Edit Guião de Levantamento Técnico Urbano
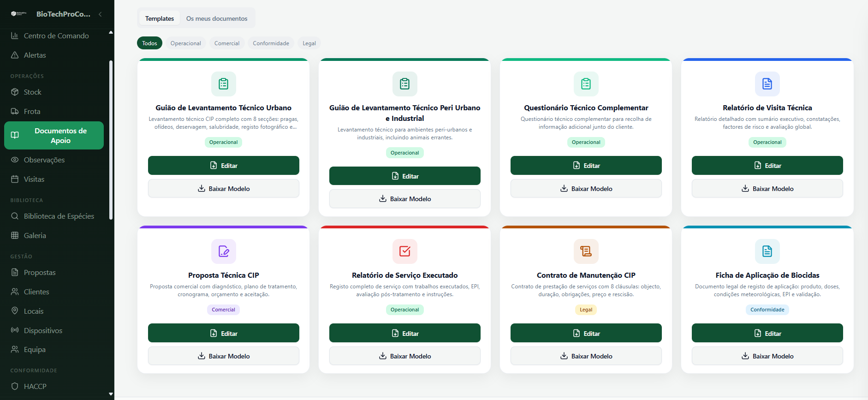The height and width of the screenshot is (400, 868). [224, 166]
